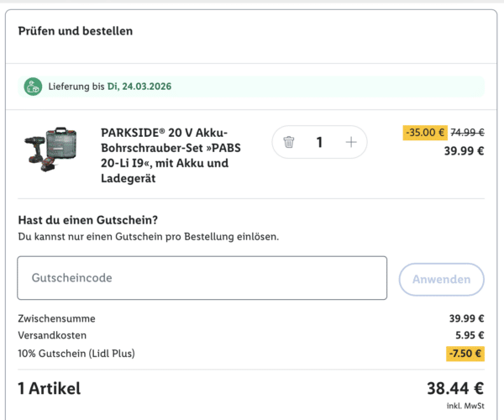Image resolution: width=504 pixels, height=420 pixels.
Task: Click the crossed-out 74.99 € price
Action: coord(467,133)
